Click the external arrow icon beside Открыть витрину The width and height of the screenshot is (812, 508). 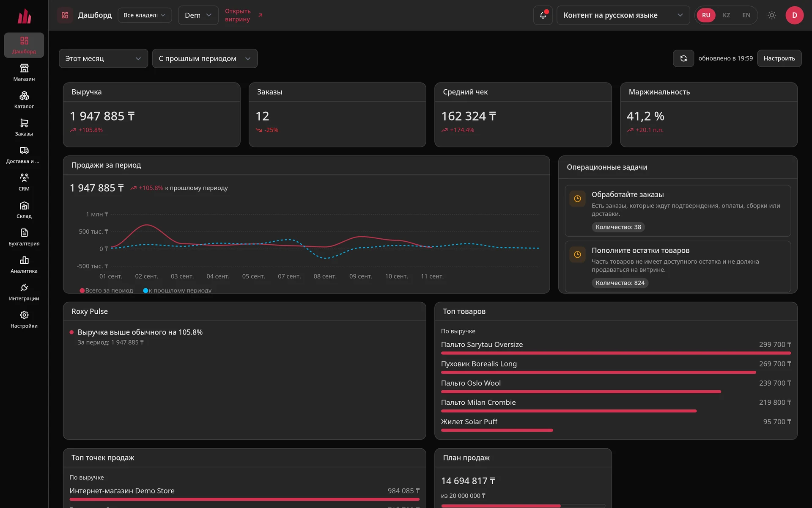coord(261,15)
